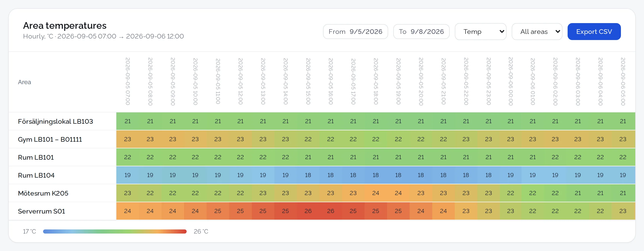Image resolution: width=644 pixels, height=251 pixels.
Task: Select the Rum LB101 row label
Action: tap(36, 157)
